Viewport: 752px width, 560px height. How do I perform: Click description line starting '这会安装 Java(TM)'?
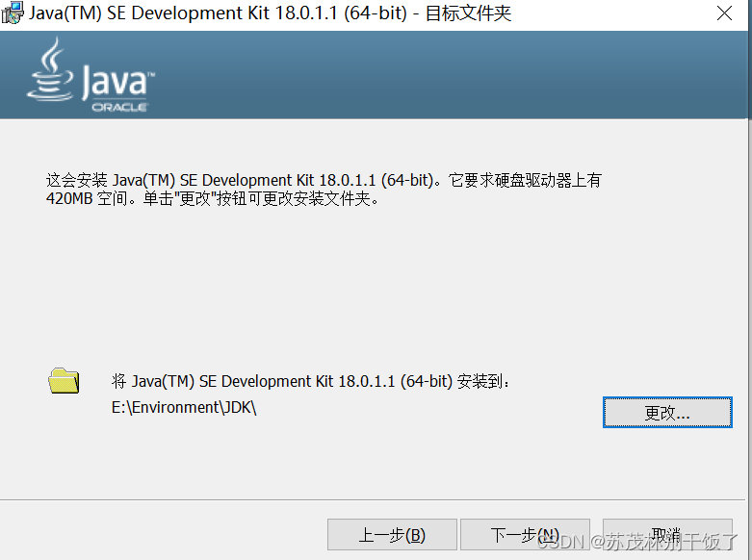[324, 180]
